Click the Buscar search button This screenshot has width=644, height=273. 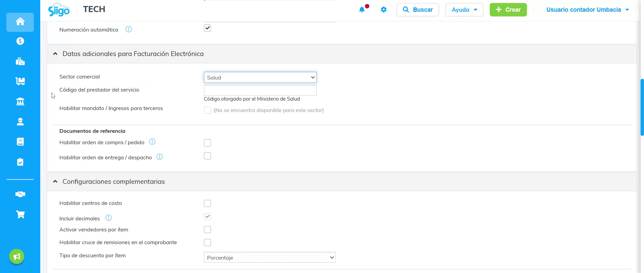pos(418,10)
